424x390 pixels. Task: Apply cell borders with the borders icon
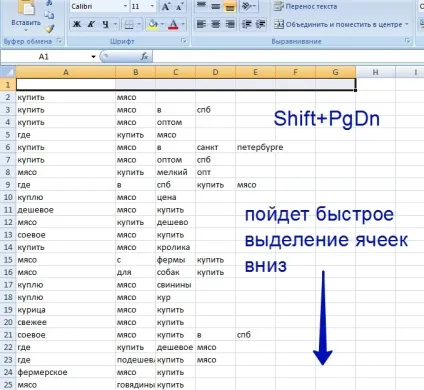(x=129, y=24)
